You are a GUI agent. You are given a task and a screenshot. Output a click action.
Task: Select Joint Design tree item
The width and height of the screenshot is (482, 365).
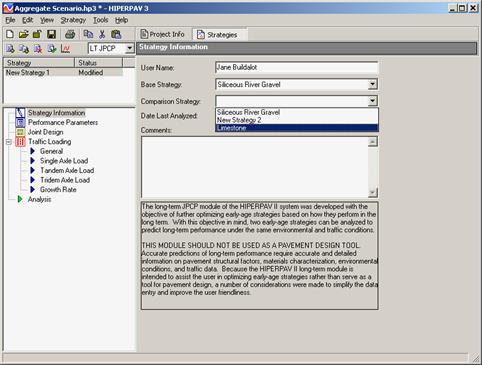point(45,132)
